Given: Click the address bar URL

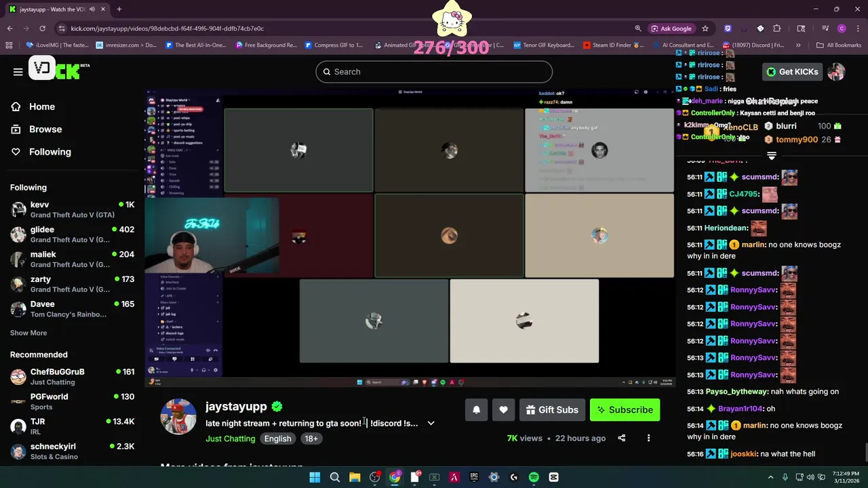Looking at the screenshot, I should click(167, 28).
